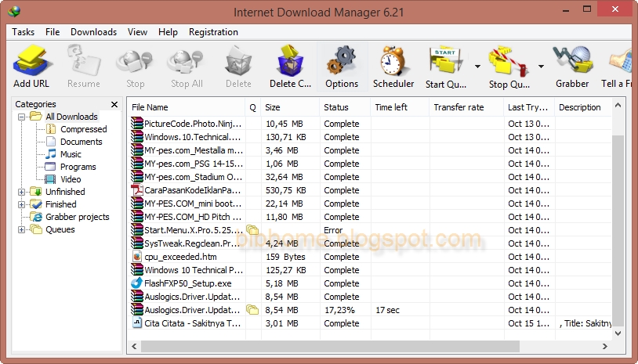638x364 pixels.
Task: Open the Downloads menu
Action: pyautogui.click(x=93, y=32)
